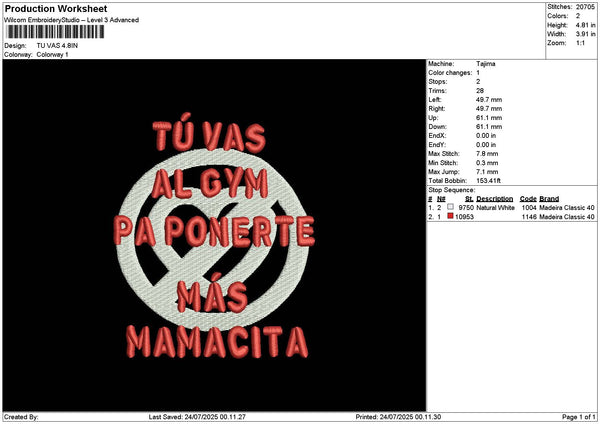Click the Stitches value 20705

[585, 7]
